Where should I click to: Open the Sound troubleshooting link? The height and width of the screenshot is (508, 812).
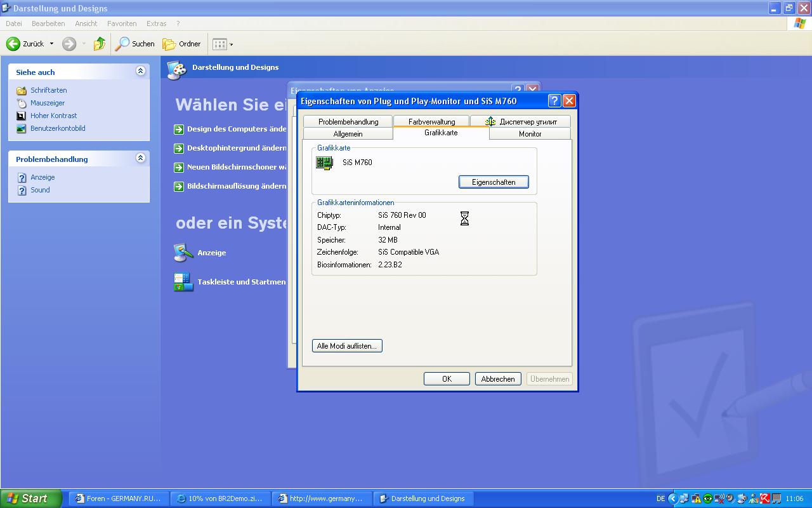tap(40, 190)
